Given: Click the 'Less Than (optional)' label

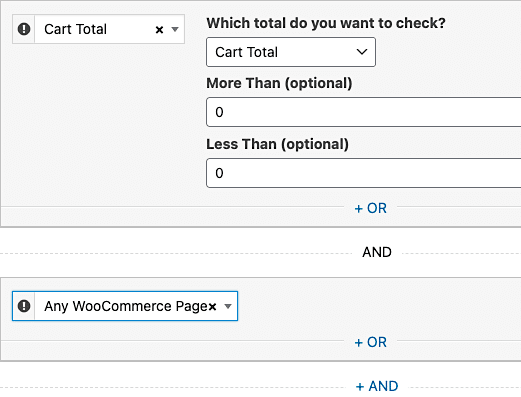Looking at the screenshot, I should 277,144.
